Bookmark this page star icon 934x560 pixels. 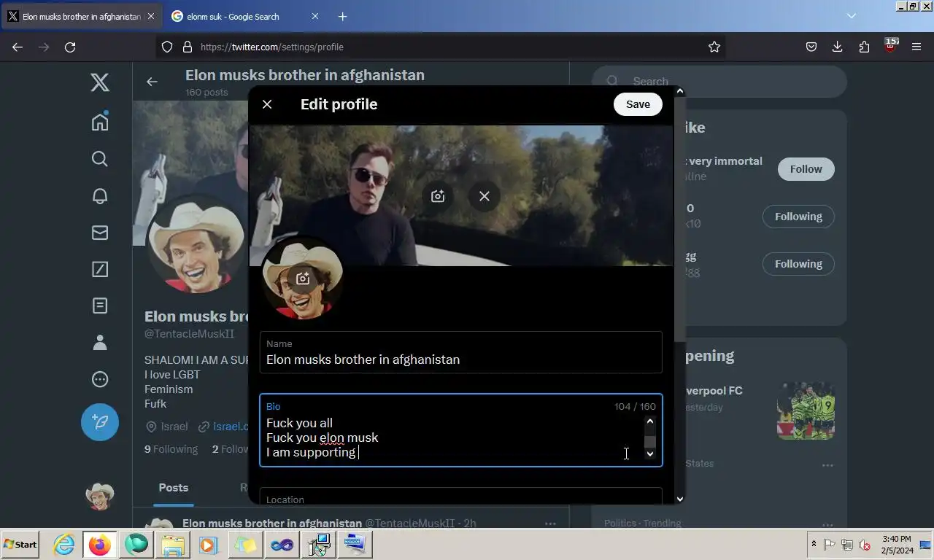pyautogui.click(x=714, y=47)
